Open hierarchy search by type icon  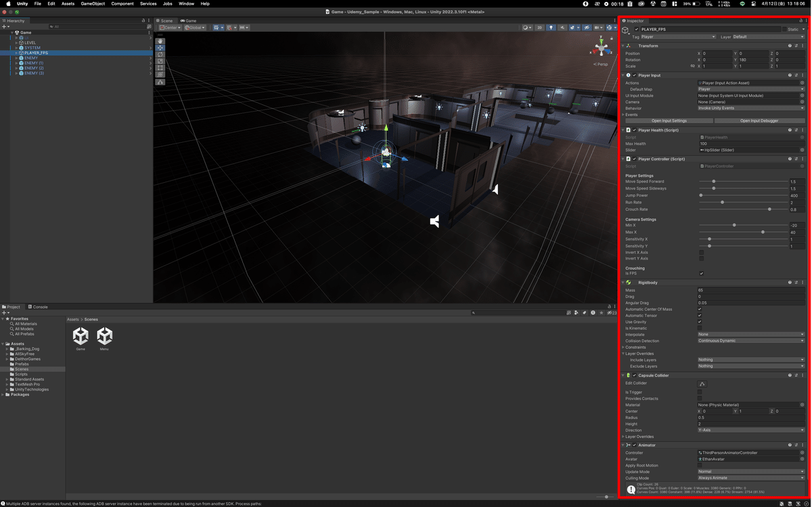(149, 27)
